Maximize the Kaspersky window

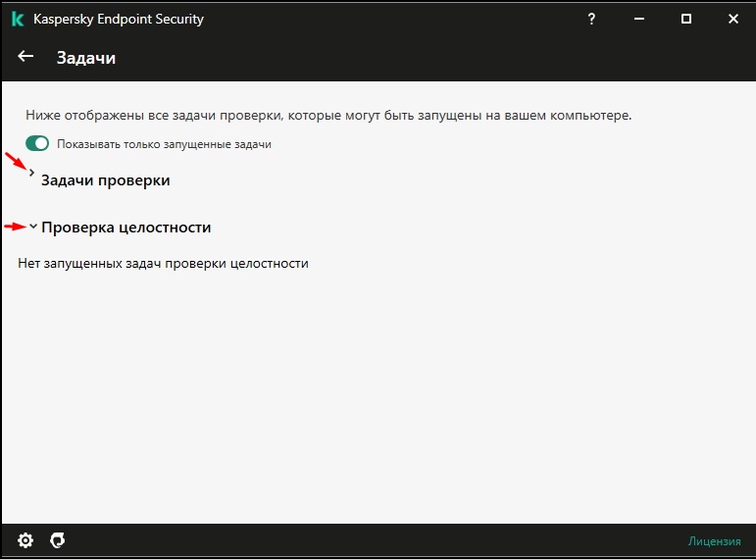point(686,19)
